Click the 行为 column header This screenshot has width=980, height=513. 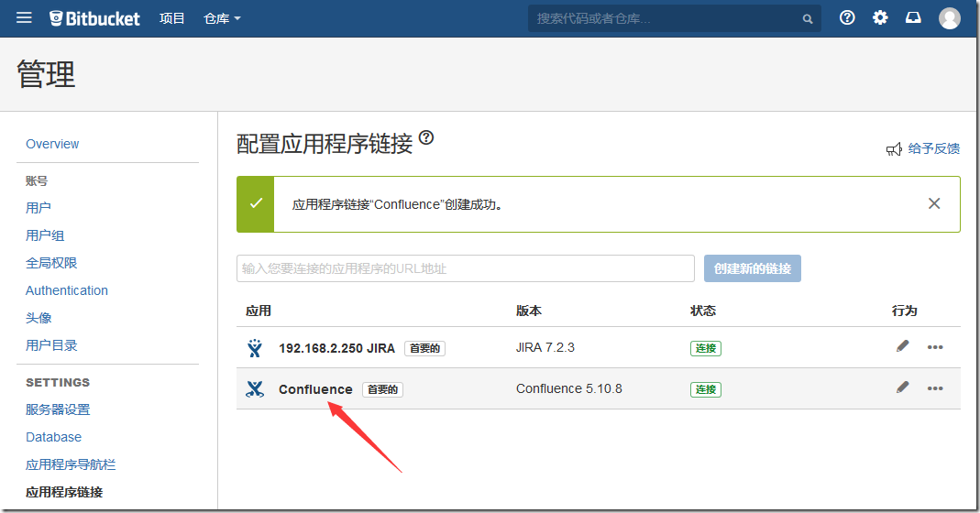point(905,311)
